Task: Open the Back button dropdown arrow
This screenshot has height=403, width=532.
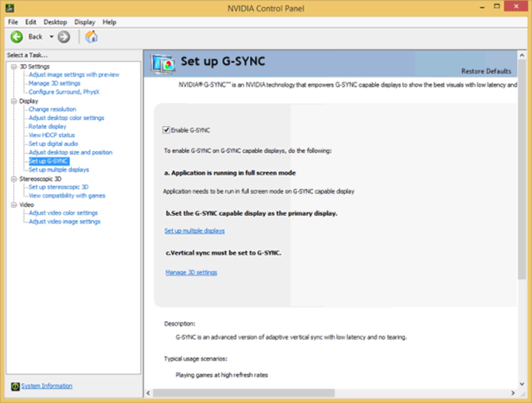Action: coord(52,36)
